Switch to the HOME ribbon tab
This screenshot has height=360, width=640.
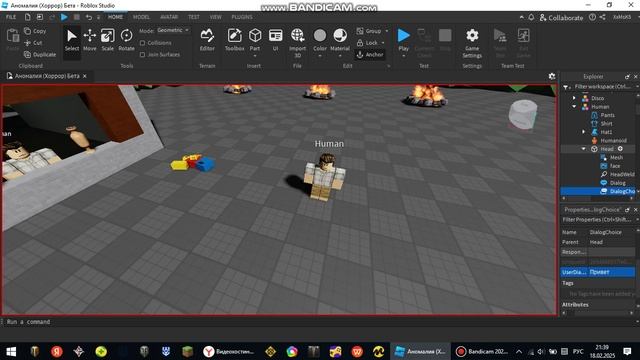click(115, 17)
